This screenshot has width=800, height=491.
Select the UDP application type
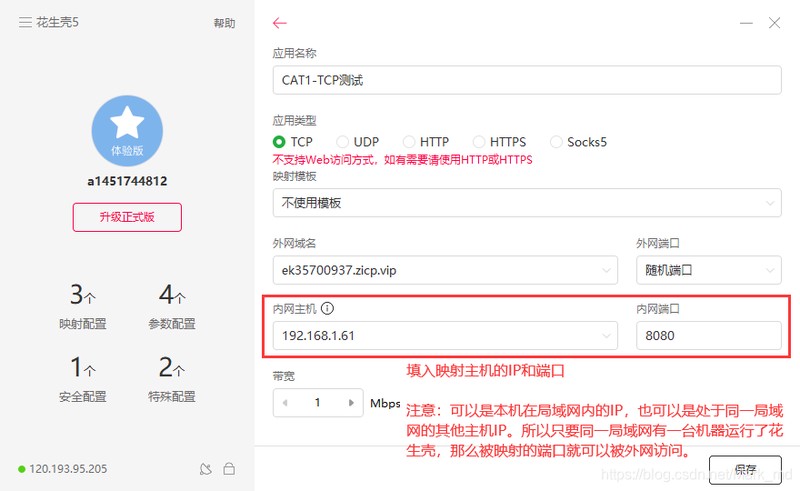coord(358,142)
